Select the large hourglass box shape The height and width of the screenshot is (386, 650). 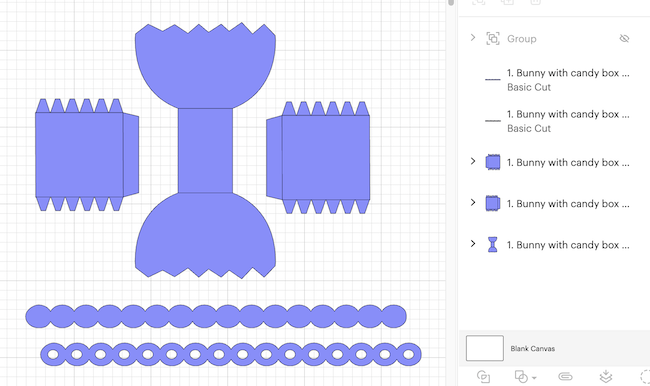coord(205,151)
